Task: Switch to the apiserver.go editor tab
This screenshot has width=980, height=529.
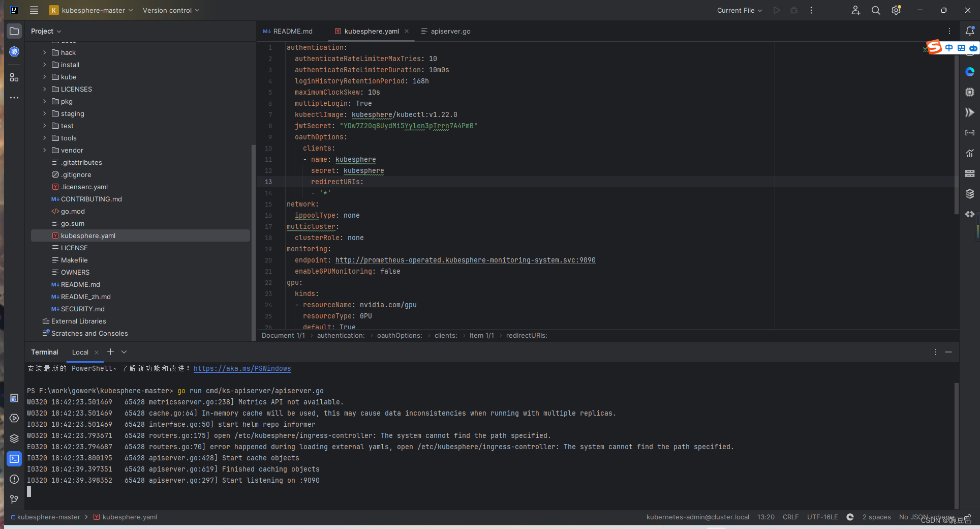Action: pos(446,31)
